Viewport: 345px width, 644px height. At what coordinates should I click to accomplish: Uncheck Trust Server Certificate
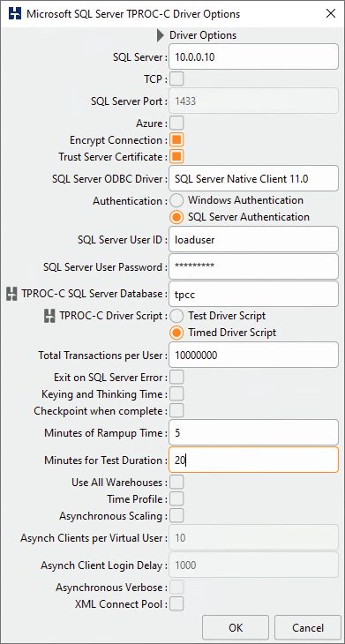176,156
